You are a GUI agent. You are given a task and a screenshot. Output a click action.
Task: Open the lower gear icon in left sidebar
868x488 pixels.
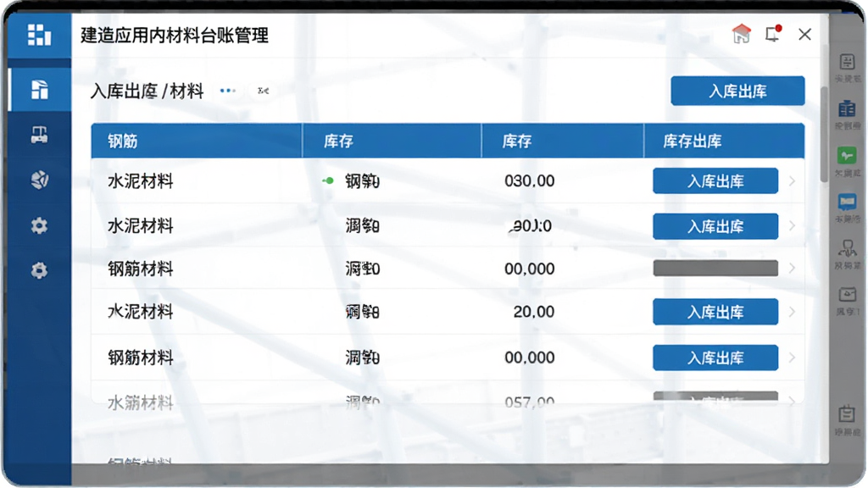click(39, 270)
